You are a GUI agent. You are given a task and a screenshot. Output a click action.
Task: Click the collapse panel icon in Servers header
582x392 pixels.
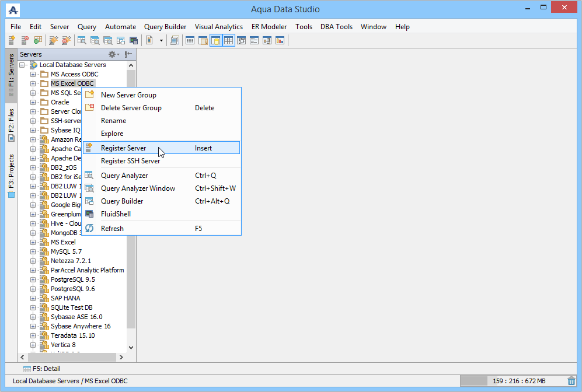(128, 54)
